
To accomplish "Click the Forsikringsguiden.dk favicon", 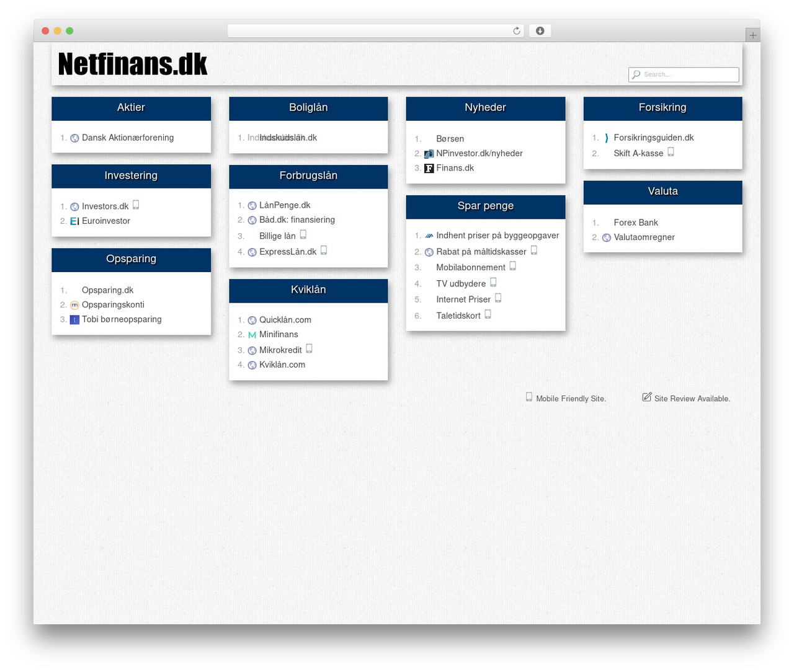I will pos(607,138).
